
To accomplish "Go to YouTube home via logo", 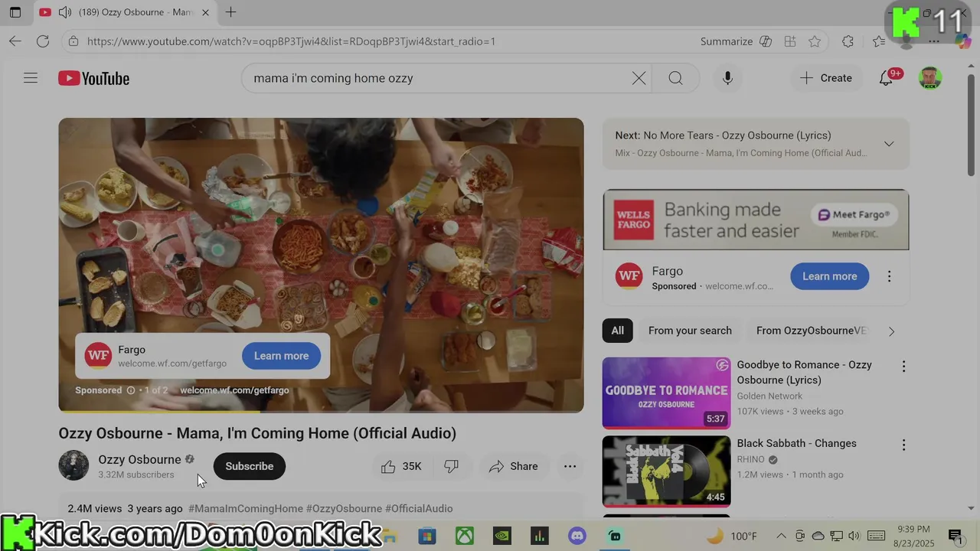I will pyautogui.click(x=94, y=78).
